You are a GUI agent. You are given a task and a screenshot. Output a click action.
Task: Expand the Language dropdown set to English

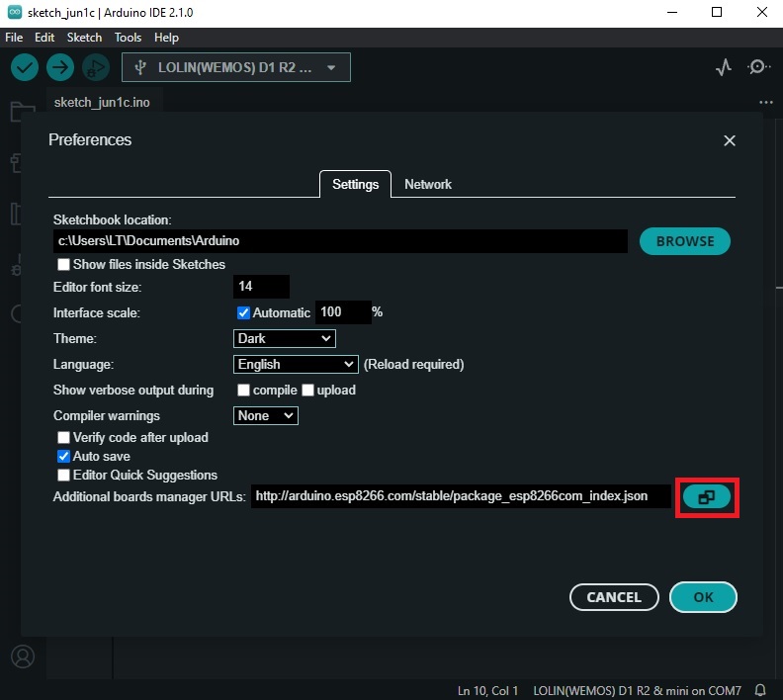[296, 365]
